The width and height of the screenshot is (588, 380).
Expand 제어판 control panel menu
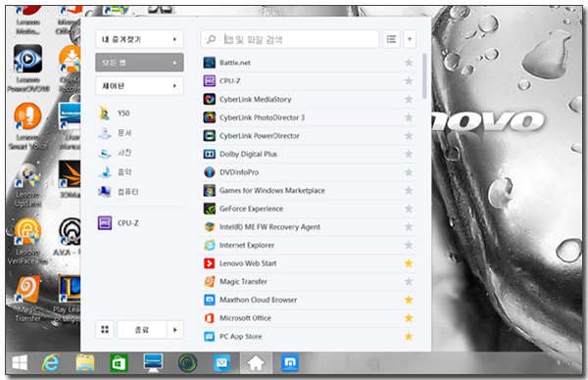click(x=139, y=86)
